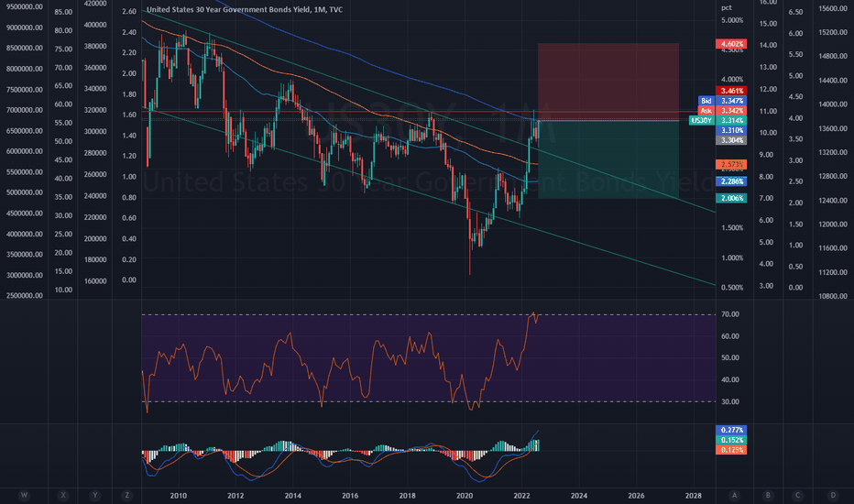
Task: Click the A scale button
Action: pyautogui.click(x=735, y=495)
